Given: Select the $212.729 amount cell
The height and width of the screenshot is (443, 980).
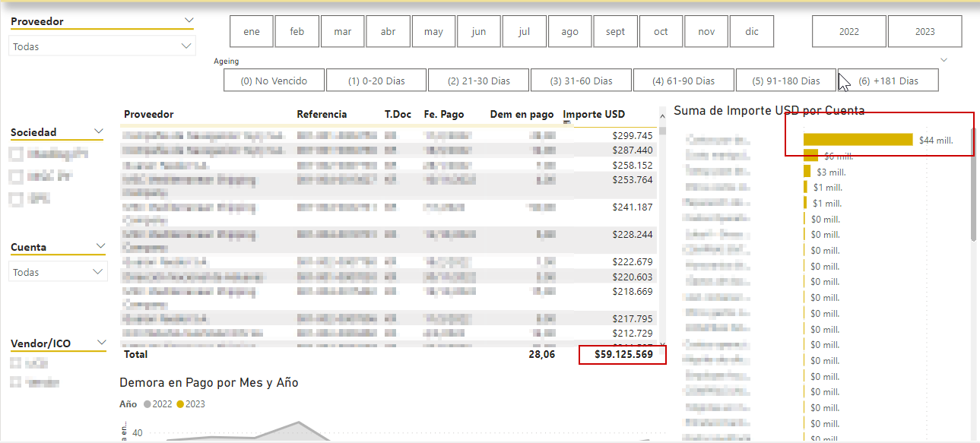Looking at the screenshot, I should (633, 334).
